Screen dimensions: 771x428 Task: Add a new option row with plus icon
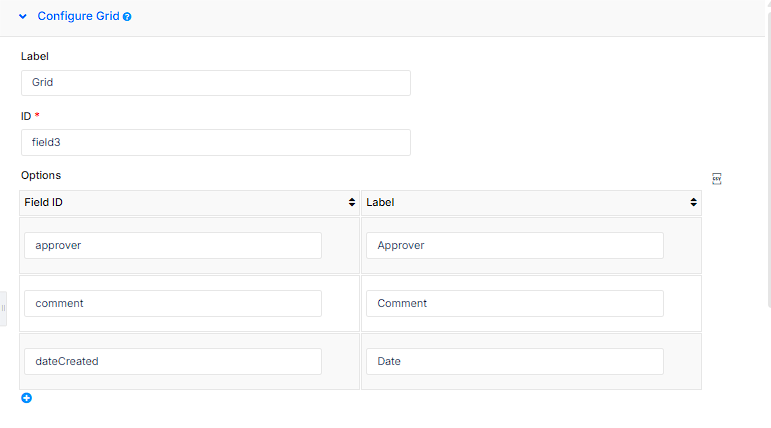(x=27, y=398)
